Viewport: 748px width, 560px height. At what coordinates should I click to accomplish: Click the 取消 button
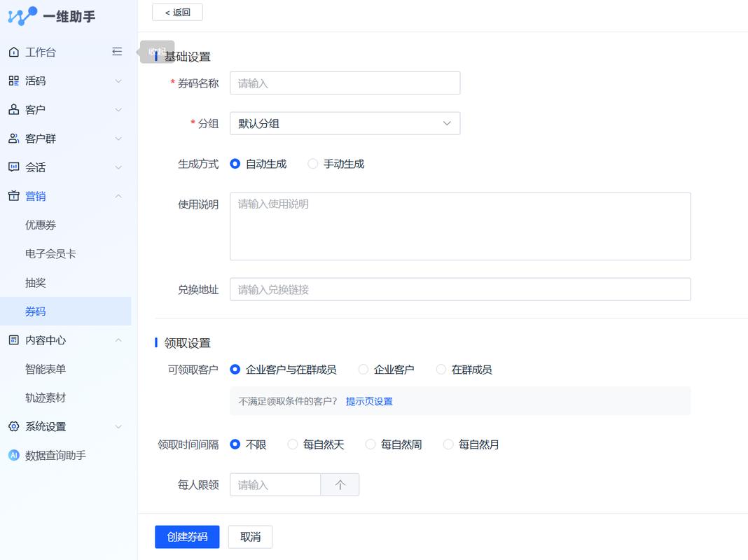click(251, 537)
